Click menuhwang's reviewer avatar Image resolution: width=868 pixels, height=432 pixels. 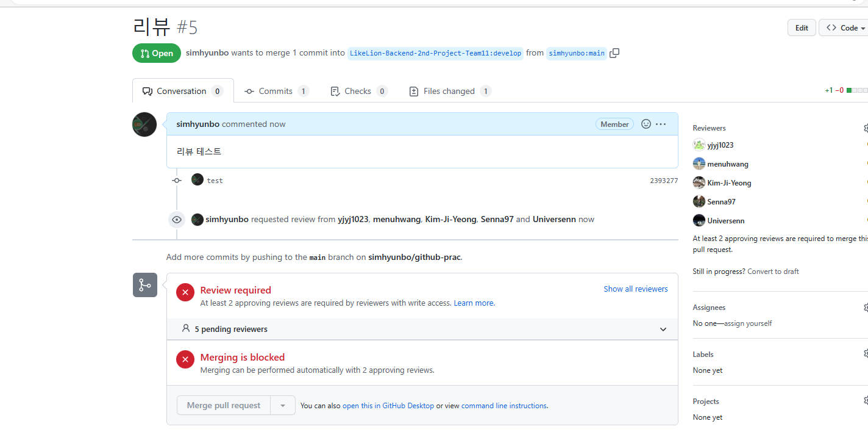[699, 164]
